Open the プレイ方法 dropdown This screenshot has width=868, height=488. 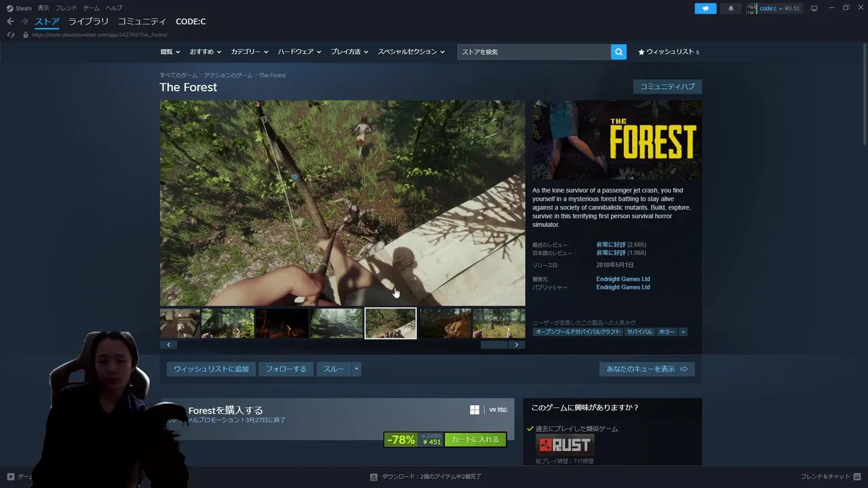point(349,52)
